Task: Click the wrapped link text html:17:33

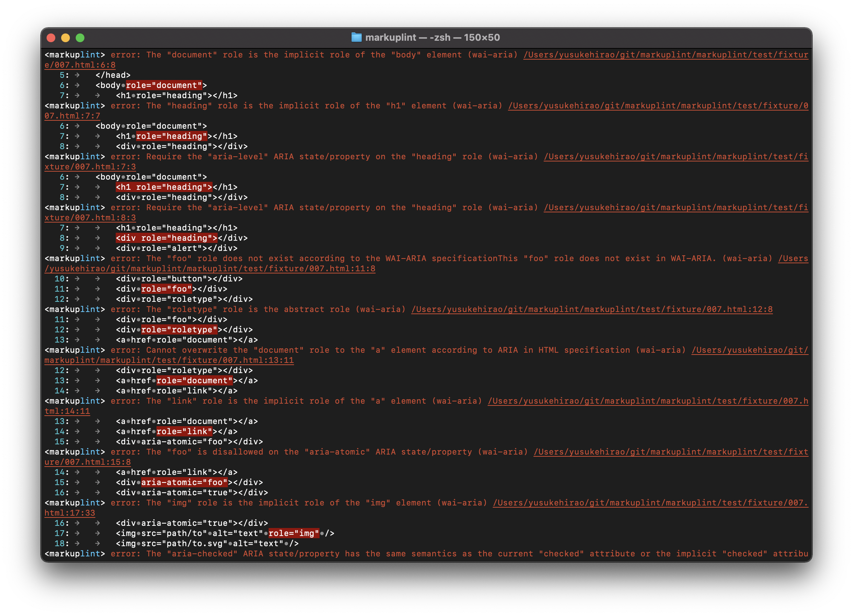Action: pos(70,513)
